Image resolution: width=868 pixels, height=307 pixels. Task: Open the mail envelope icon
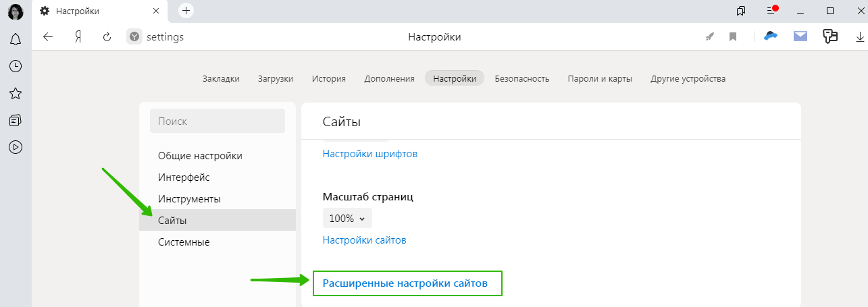800,36
